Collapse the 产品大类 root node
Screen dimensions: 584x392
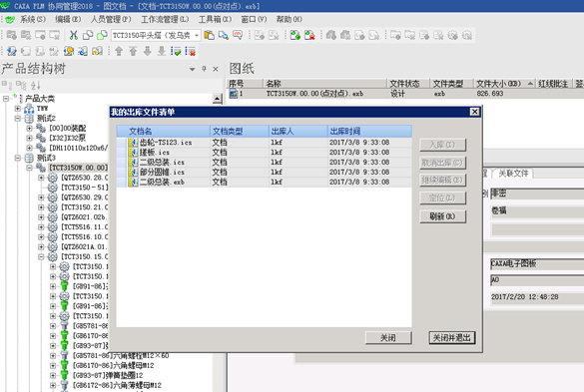click(x=6, y=99)
